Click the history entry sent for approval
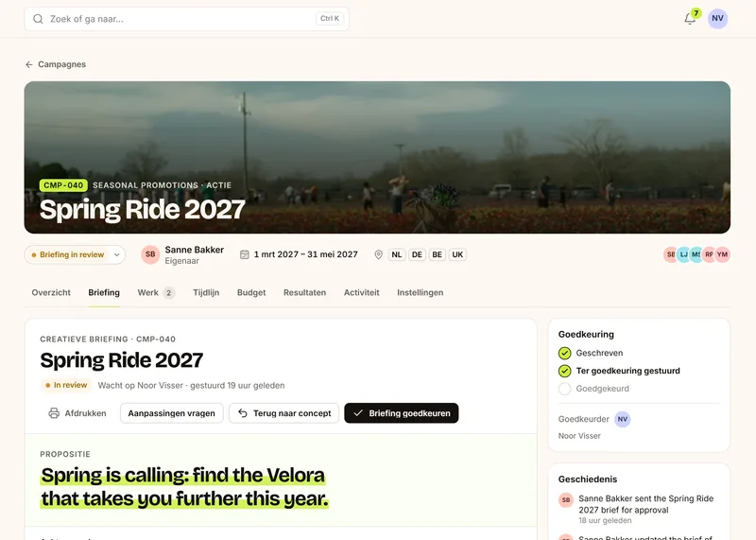 tap(645, 504)
